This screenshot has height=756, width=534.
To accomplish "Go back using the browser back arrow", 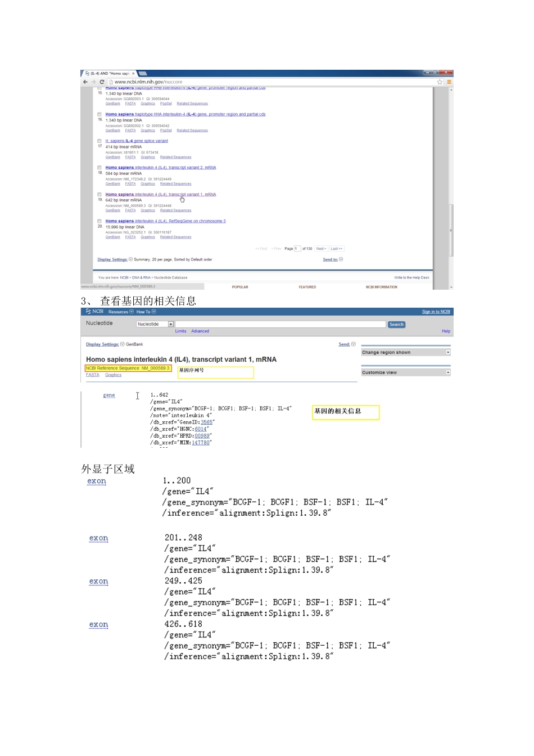I will coord(85,82).
